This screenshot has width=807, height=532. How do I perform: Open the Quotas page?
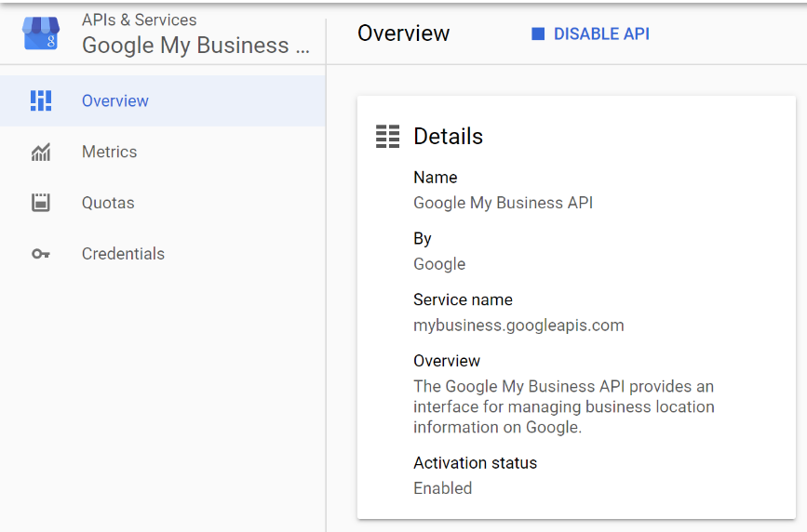click(x=163, y=203)
